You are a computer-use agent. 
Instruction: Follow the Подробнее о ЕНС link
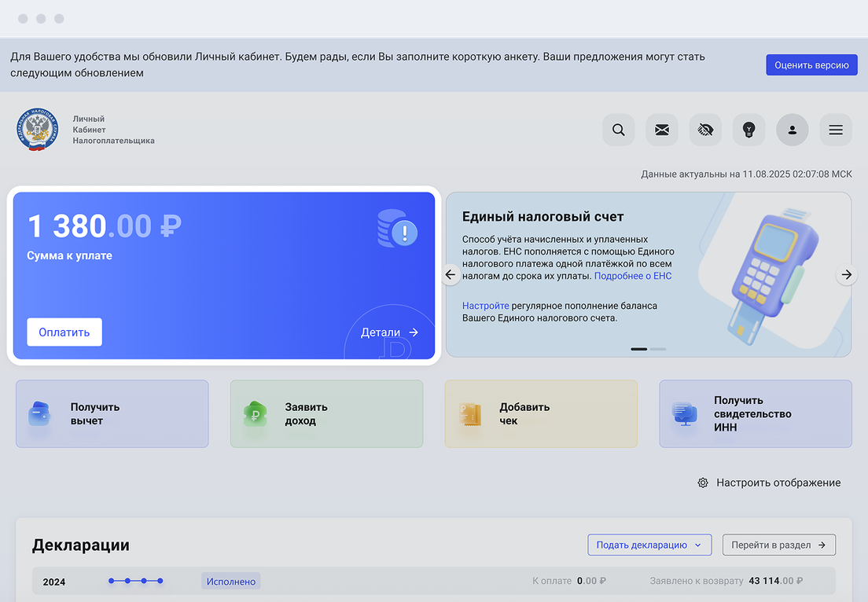(x=633, y=277)
